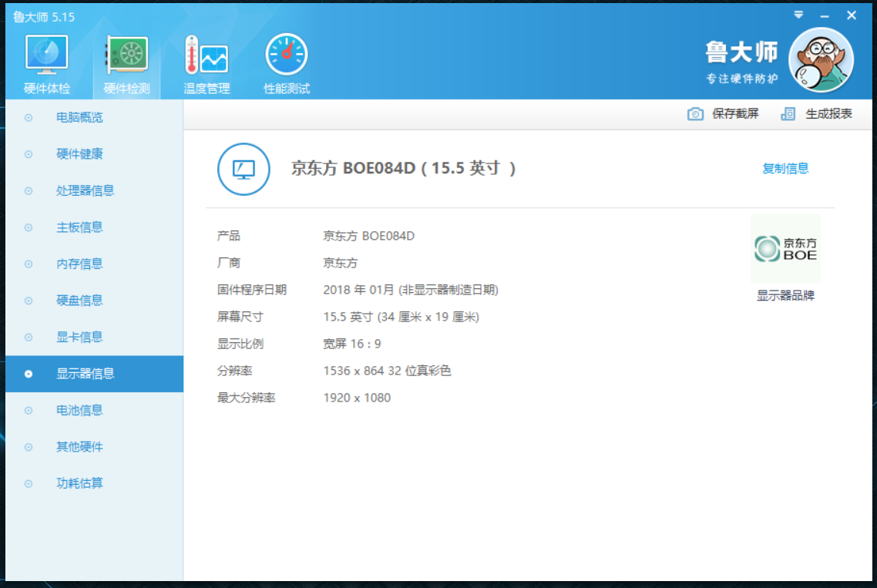Click the 屏幕尺寸 field label
Viewport: 877px width, 588px height.
click(x=240, y=318)
